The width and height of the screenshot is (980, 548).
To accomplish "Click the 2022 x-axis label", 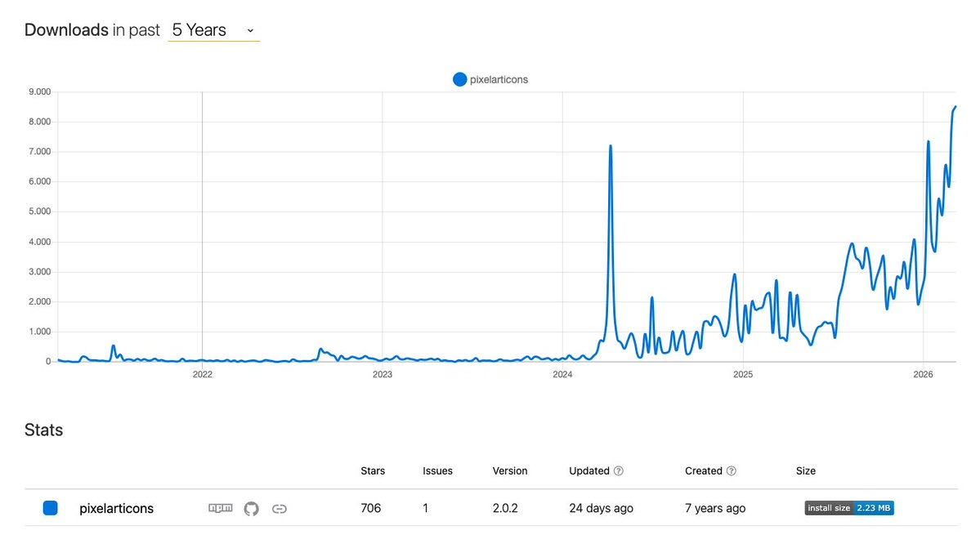I will coord(202,375).
